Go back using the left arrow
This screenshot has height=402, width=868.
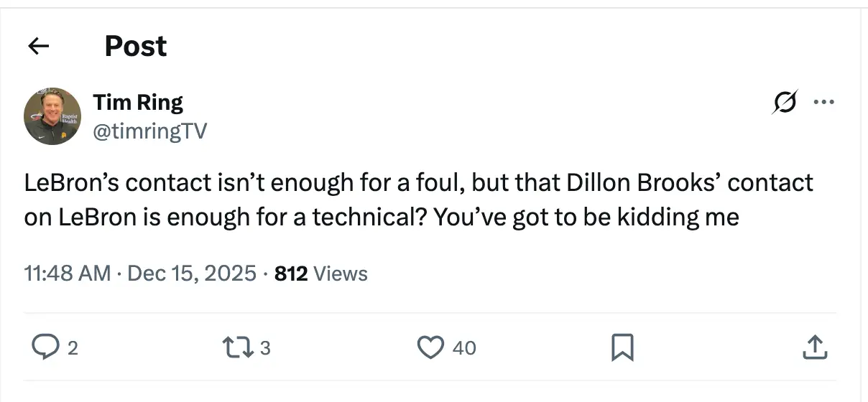pos(38,47)
